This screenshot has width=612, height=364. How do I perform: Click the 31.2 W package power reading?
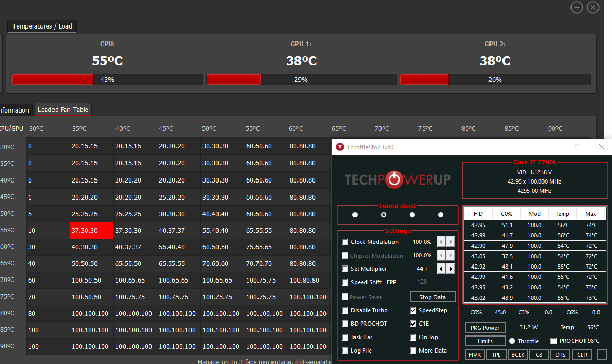pyautogui.click(x=529, y=327)
